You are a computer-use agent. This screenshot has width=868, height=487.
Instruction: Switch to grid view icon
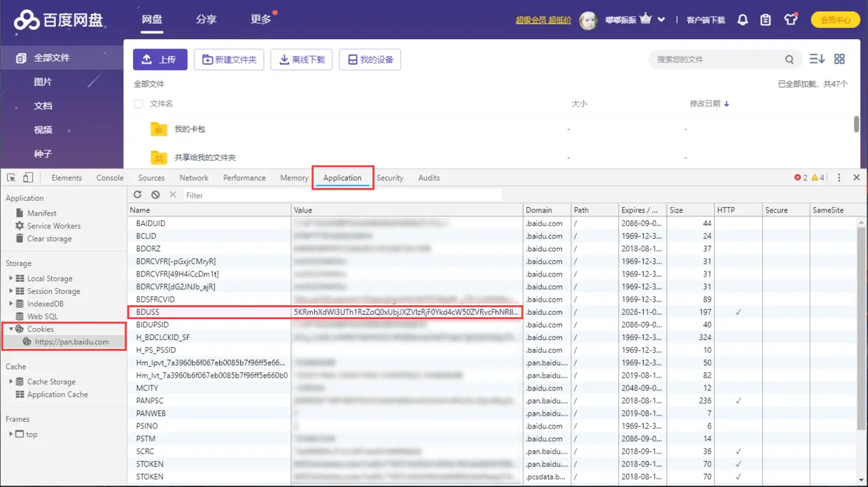(839, 59)
